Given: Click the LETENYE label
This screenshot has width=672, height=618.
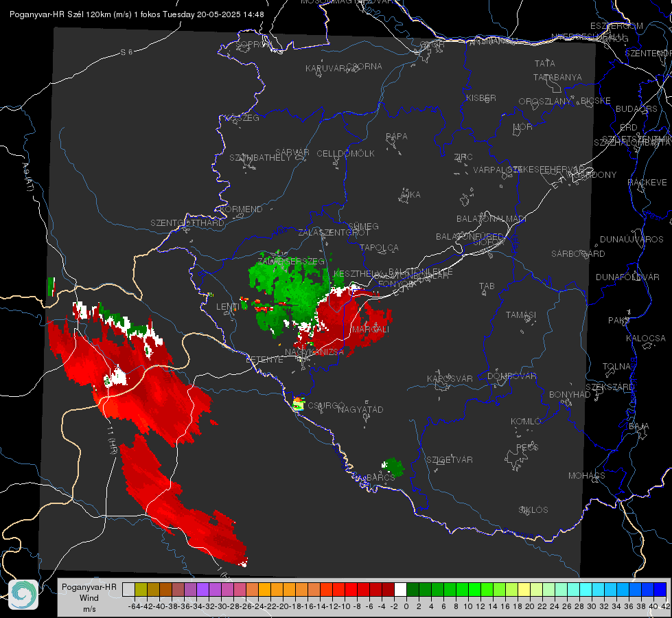Looking at the screenshot, I should [x=264, y=360].
